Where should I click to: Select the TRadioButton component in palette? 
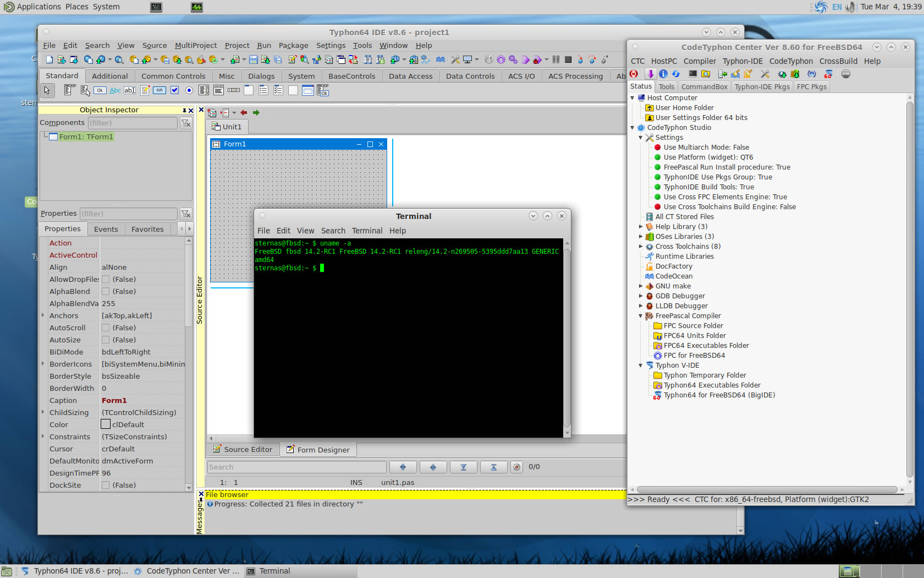189,90
